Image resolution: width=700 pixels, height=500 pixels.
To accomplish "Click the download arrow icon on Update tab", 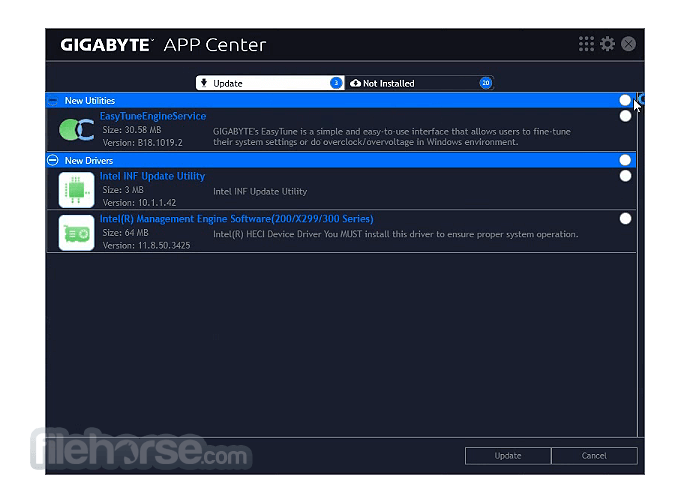I will pos(204,83).
